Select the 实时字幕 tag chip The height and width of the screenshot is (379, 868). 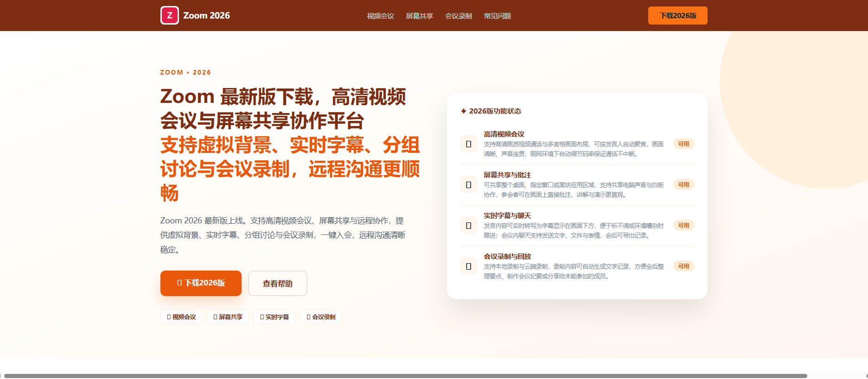274,317
